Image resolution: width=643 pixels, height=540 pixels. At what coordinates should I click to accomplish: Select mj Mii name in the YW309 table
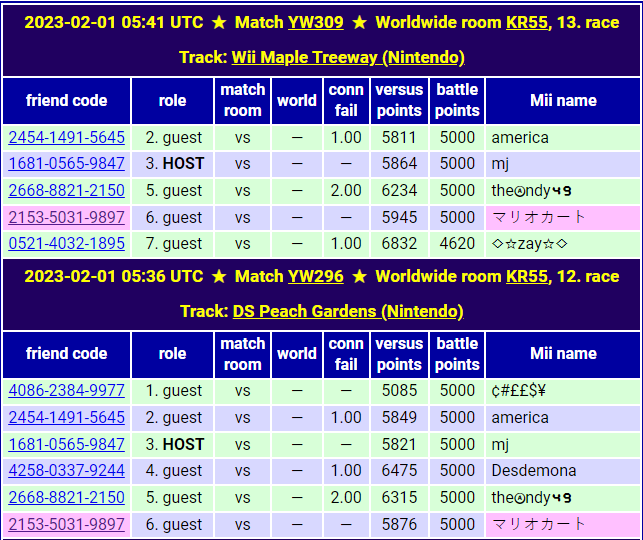click(x=500, y=164)
